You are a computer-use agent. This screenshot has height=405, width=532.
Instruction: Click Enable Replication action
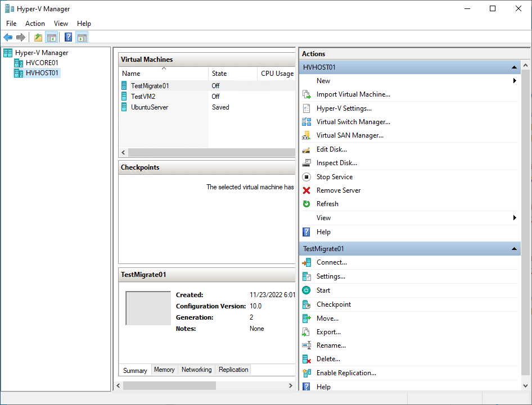[x=346, y=373]
